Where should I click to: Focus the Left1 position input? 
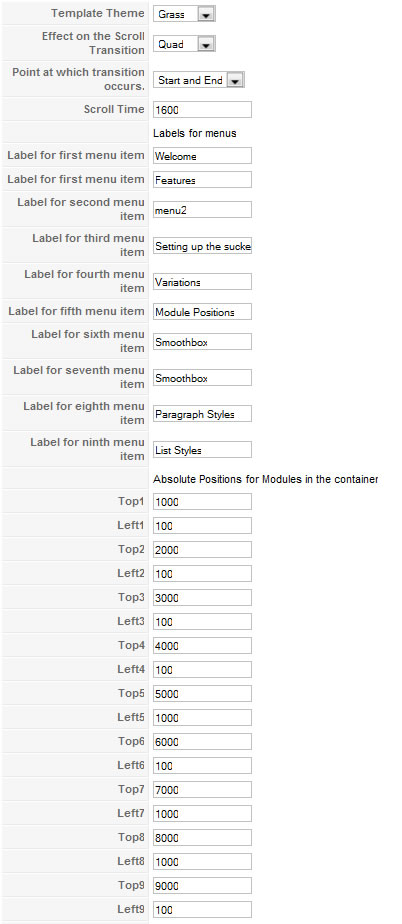(x=202, y=526)
